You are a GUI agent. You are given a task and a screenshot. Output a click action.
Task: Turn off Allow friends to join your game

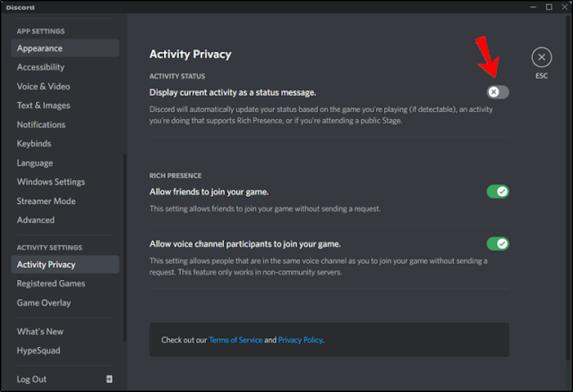[x=498, y=192]
